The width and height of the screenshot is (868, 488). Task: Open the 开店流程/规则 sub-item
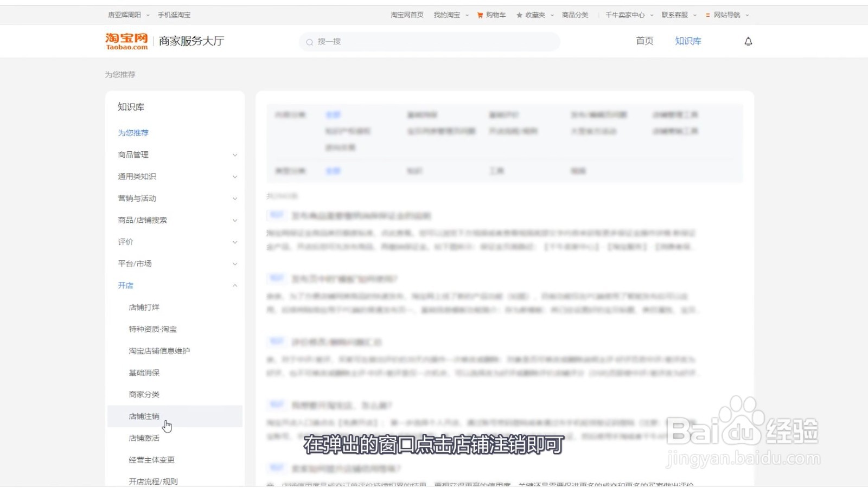[x=153, y=481]
